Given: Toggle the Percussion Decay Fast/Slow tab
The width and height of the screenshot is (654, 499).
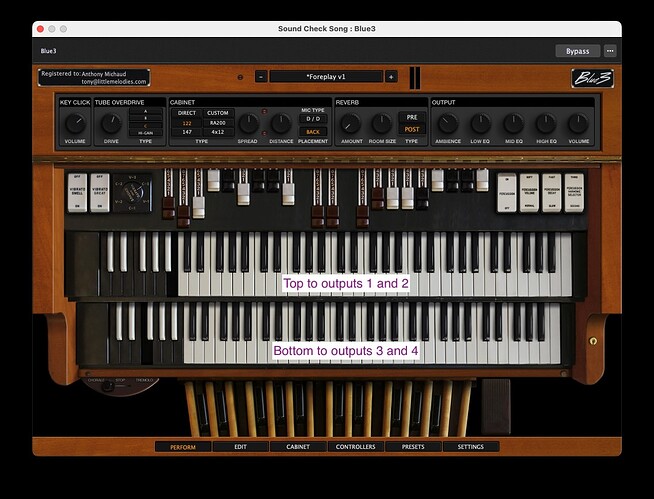Looking at the screenshot, I should pos(552,193).
